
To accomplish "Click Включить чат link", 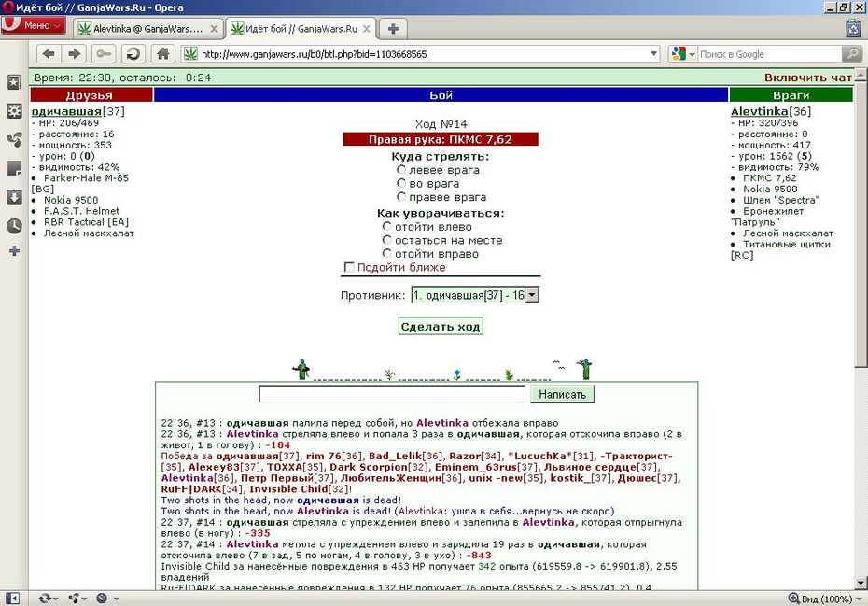I will [x=808, y=78].
